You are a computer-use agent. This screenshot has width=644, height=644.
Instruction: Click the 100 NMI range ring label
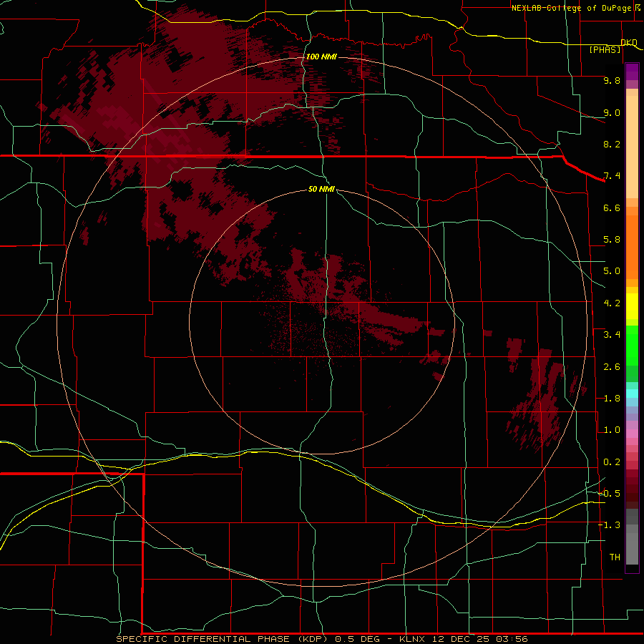321,57
